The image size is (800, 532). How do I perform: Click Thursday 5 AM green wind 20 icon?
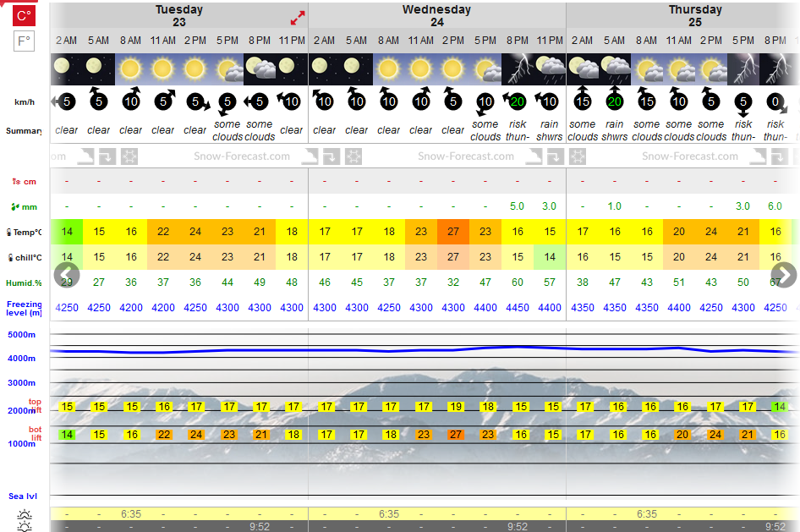(x=614, y=101)
